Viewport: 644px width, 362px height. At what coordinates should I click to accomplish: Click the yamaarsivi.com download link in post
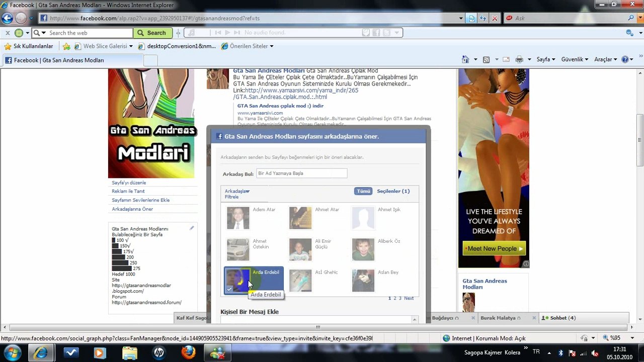297,94
